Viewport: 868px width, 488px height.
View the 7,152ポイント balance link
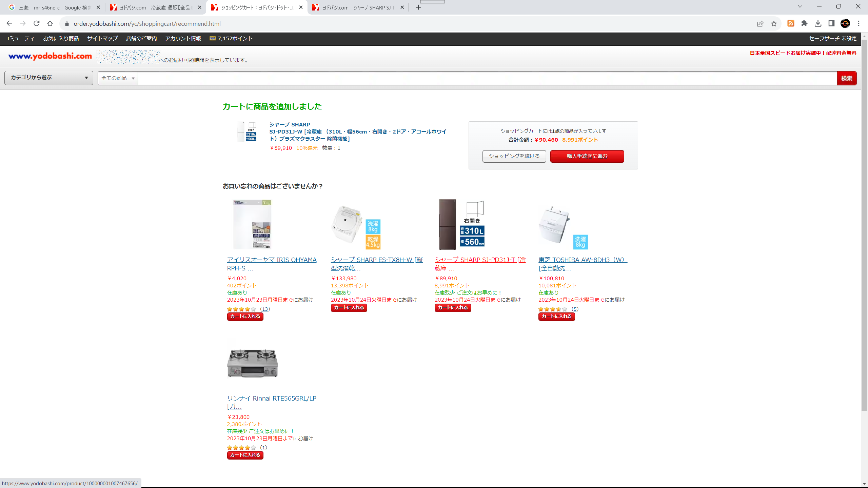(231, 38)
